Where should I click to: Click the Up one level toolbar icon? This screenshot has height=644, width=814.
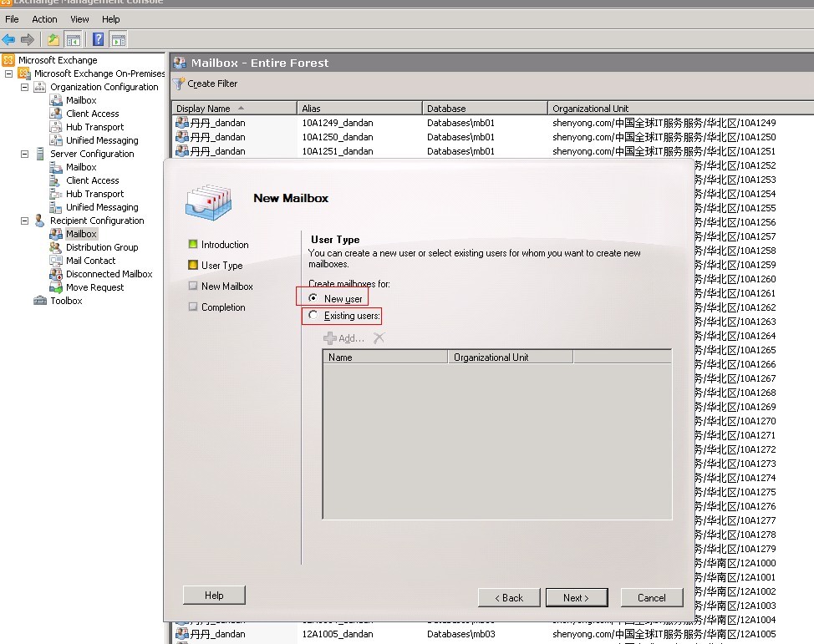pyautogui.click(x=53, y=39)
